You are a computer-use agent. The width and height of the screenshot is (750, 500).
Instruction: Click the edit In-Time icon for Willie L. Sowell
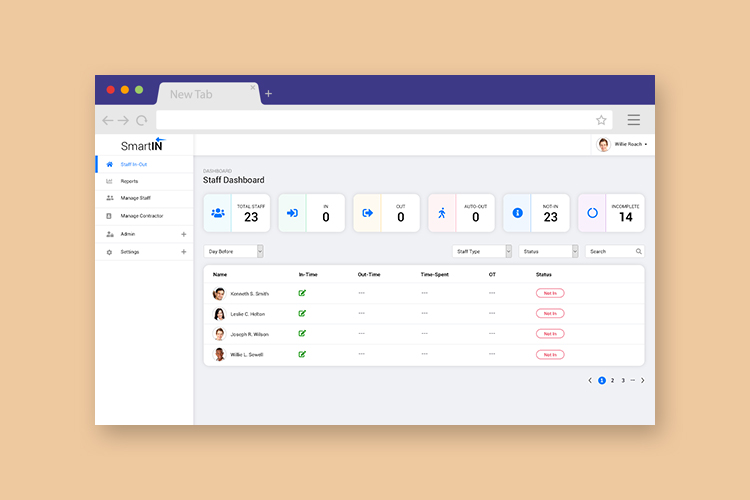coord(302,354)
